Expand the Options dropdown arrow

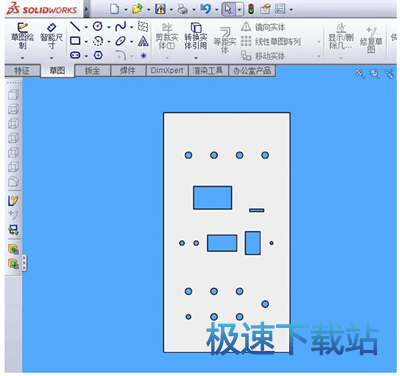coord(291,10)
